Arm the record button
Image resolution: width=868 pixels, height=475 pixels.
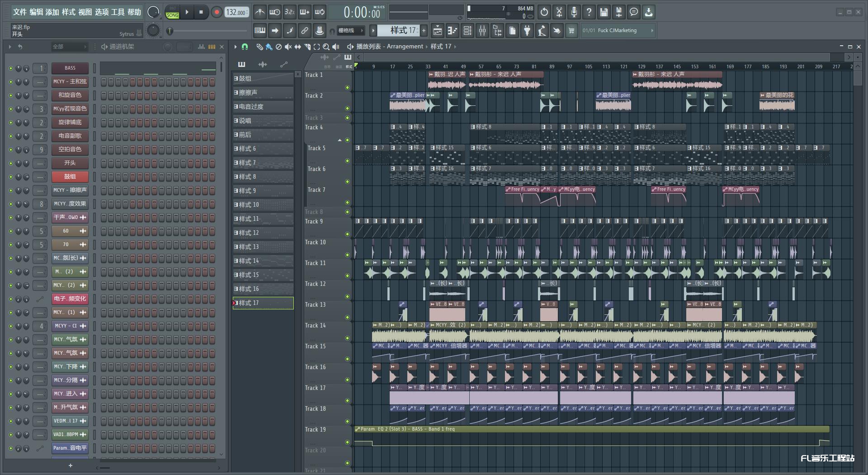pyautogui.click(x=217, y=12)
